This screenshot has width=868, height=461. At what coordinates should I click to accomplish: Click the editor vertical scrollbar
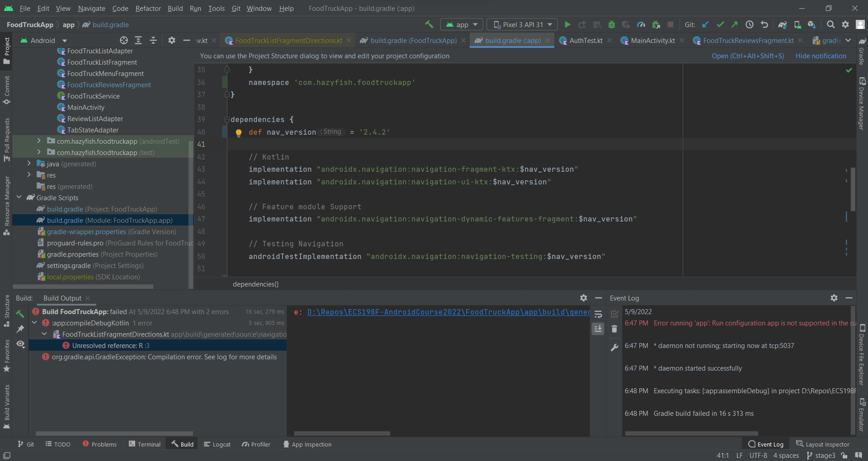click(x=853, y=189)
